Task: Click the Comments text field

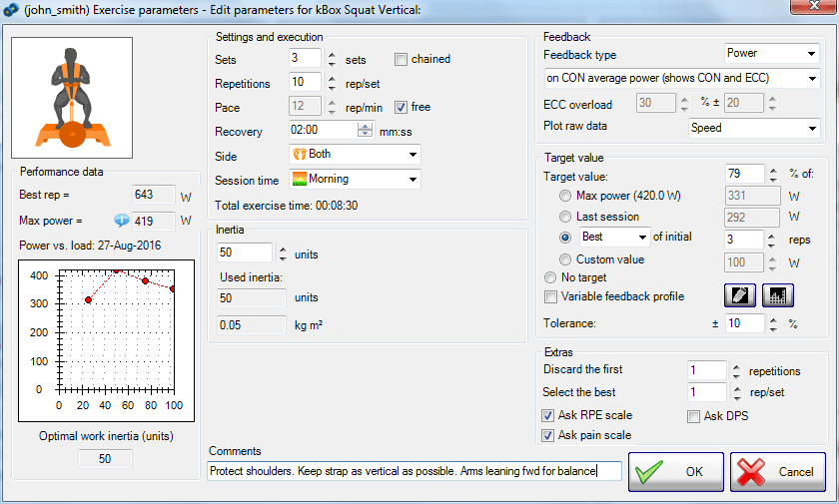Action: [415, 471]
